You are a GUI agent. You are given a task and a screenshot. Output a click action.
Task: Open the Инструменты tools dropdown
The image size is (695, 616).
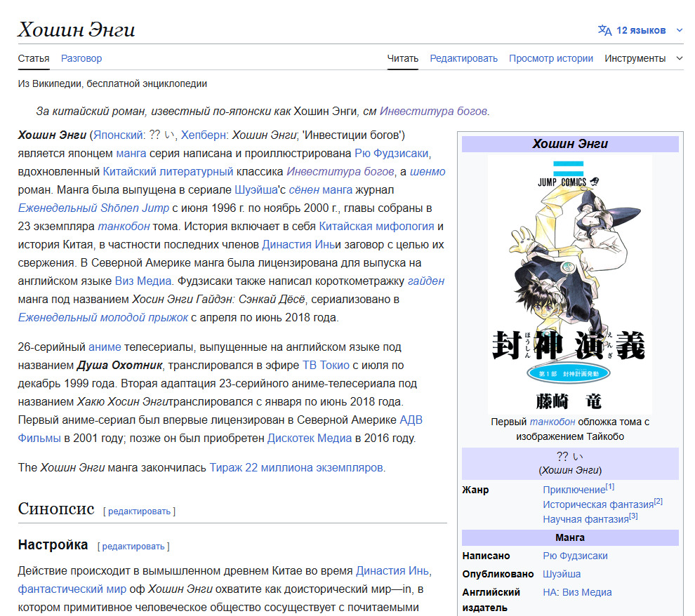click(643, 58)
